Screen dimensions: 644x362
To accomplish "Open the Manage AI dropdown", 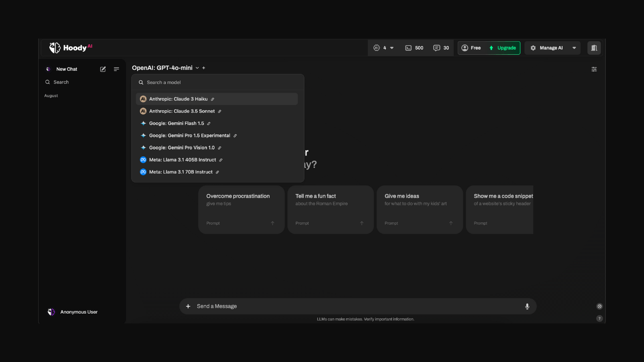I will tap(552, 48).
